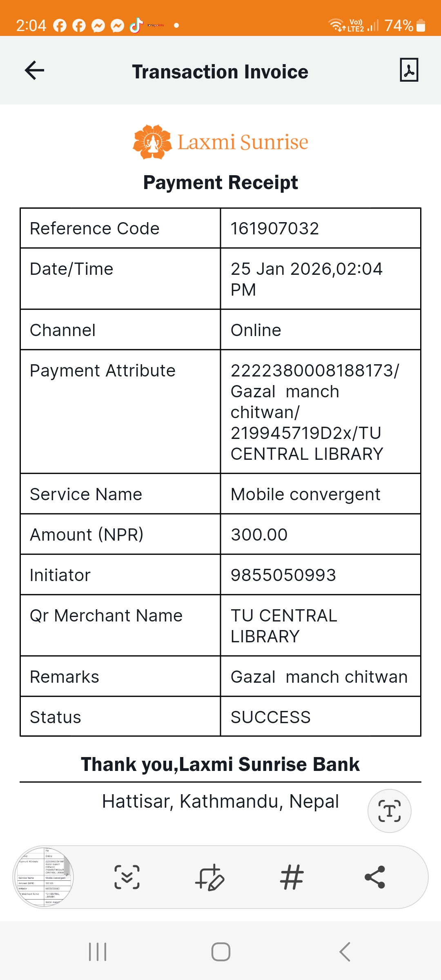This screenshot has height=980, width=441.
Task: Open Android recent apps
Action: [x=98, y=952]
